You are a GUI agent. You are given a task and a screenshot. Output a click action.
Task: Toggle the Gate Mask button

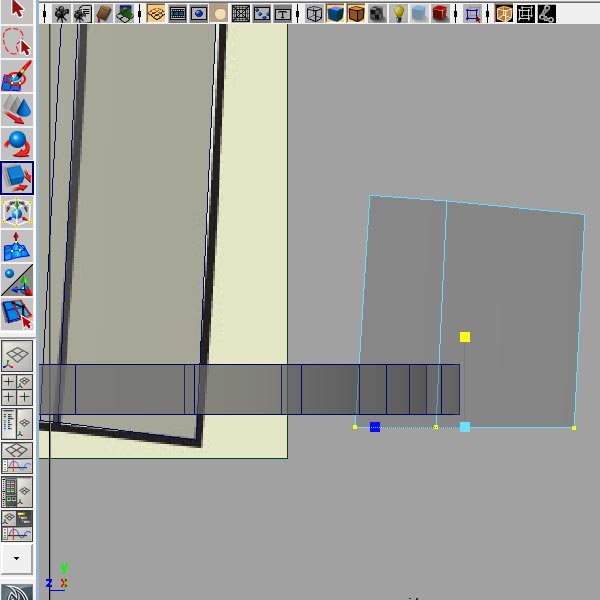(x=219, y=14)
